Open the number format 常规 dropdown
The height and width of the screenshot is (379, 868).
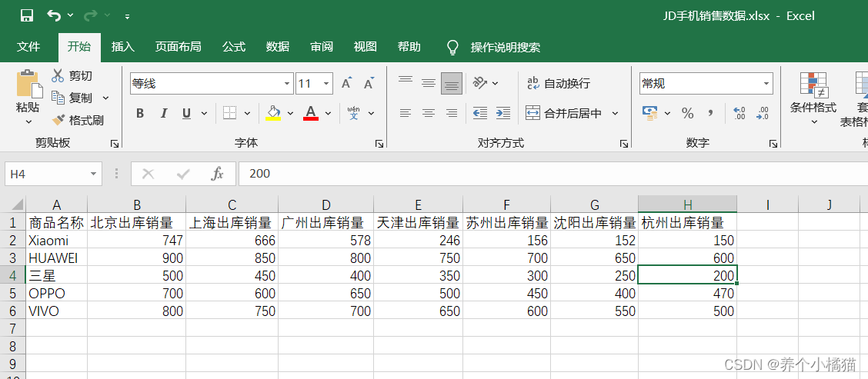[766, 84]
